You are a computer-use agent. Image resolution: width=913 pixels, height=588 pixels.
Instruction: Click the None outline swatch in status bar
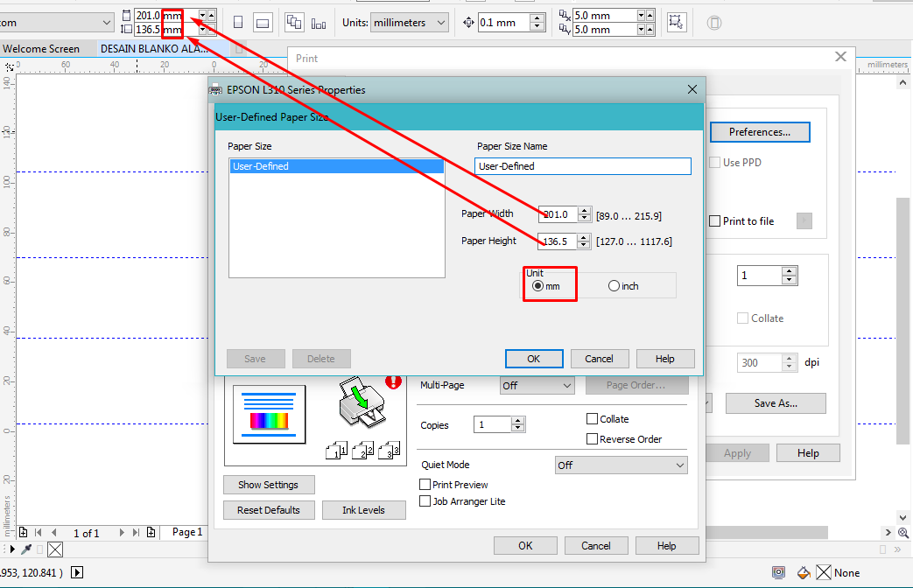tap(824, 573)
